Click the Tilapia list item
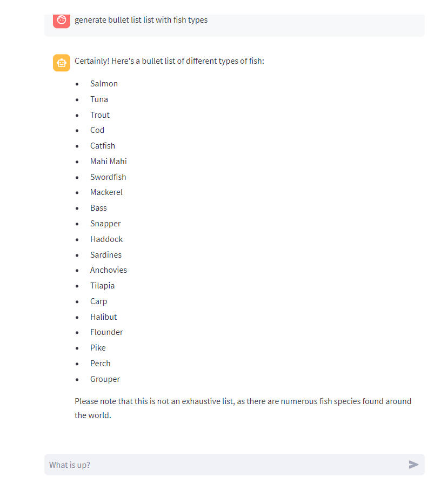 (x=102, y=286)
